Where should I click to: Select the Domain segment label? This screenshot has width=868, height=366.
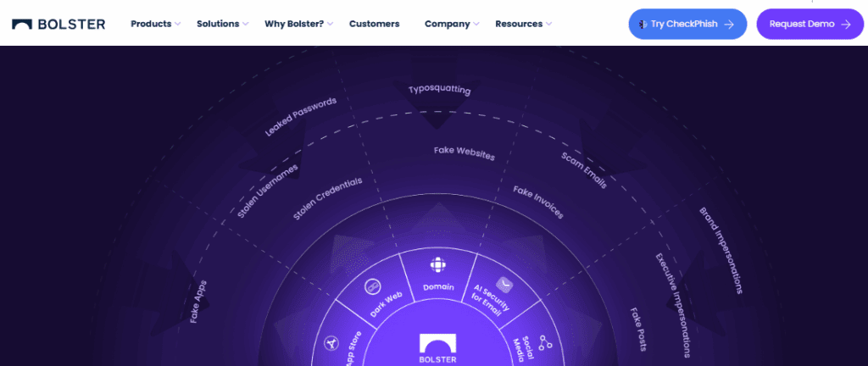click(438, 287)
